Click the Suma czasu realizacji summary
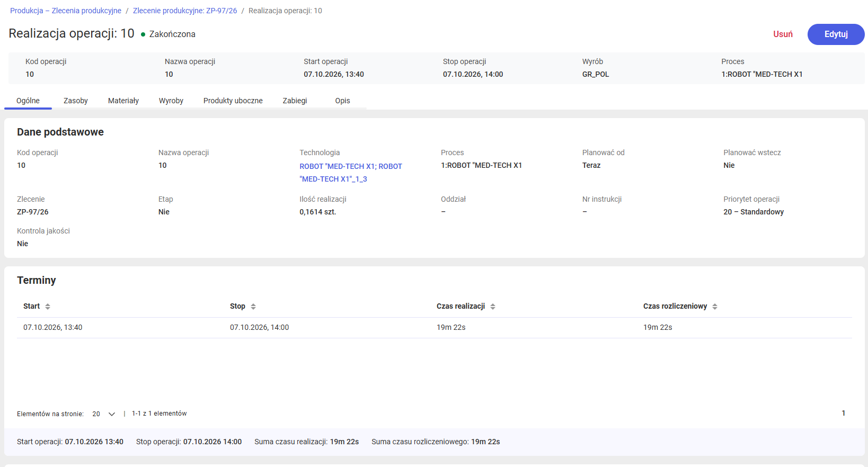The width and height of the screenshot is (868, 467). 307,442
